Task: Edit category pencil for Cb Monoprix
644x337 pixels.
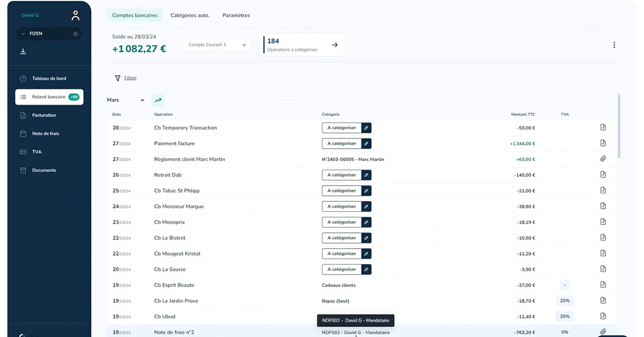Action: point(366,222)
